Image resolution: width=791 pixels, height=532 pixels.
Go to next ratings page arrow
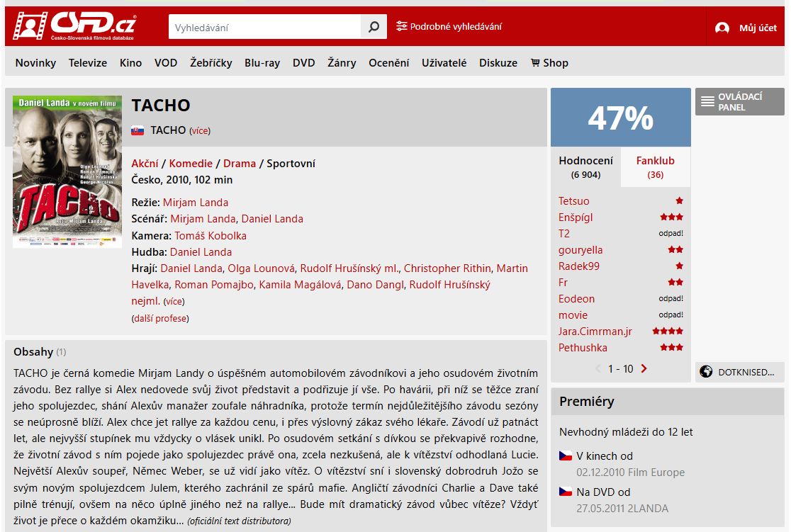pyautogui.click(x=644, y=368)
